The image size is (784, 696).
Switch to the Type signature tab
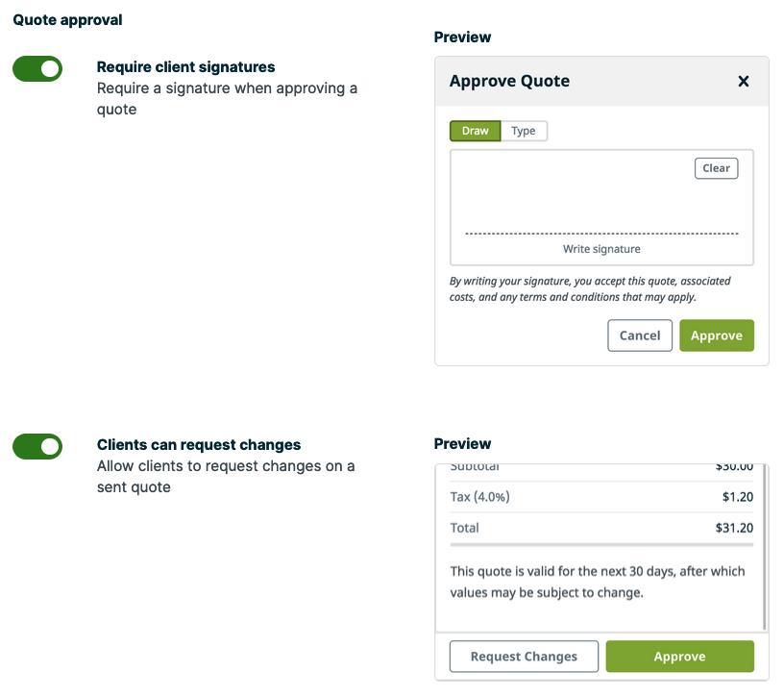(x=525, y=131)
